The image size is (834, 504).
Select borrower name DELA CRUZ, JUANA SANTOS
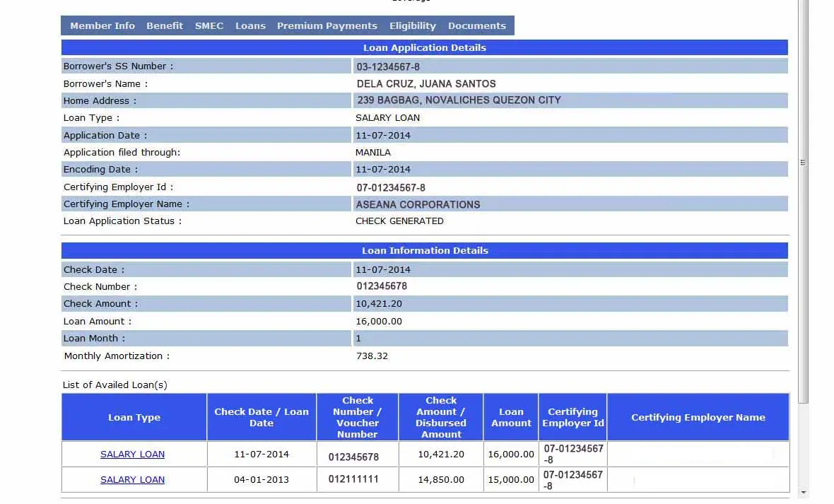426,83
